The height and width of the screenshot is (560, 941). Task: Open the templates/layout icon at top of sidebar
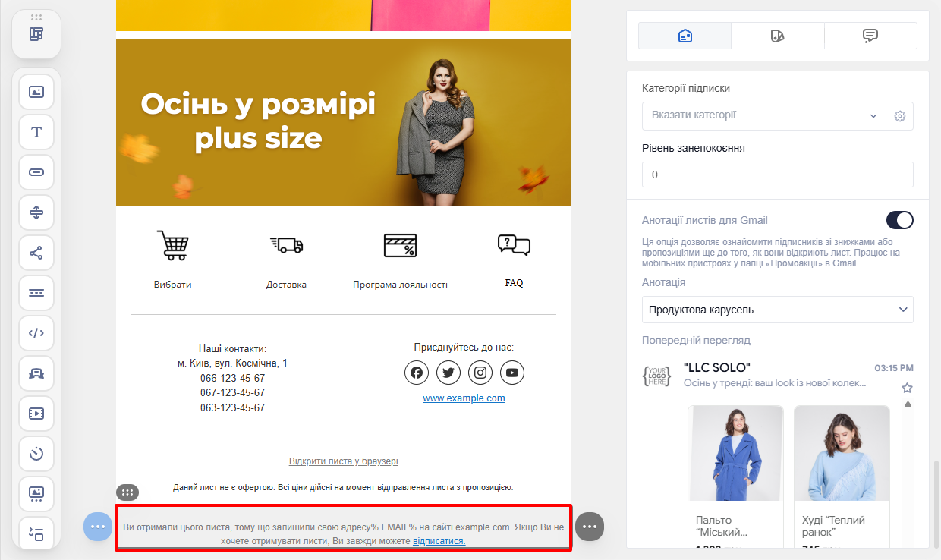(36, 34)
